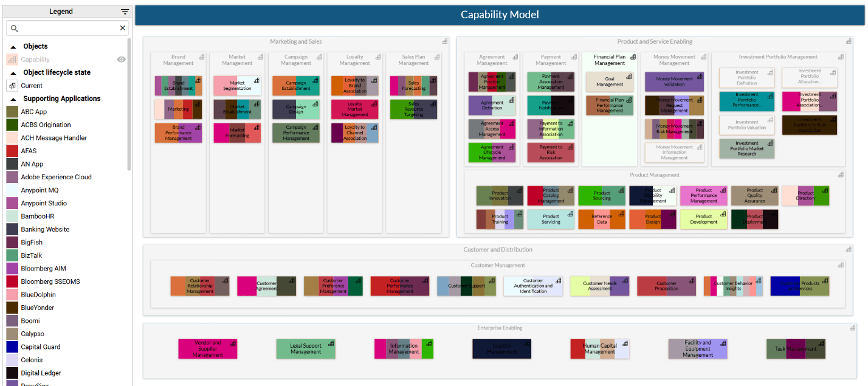The image size is (868, 386).
Task: Clear the legend search with X
Action: pyautogui.click(x=123, y=28)
